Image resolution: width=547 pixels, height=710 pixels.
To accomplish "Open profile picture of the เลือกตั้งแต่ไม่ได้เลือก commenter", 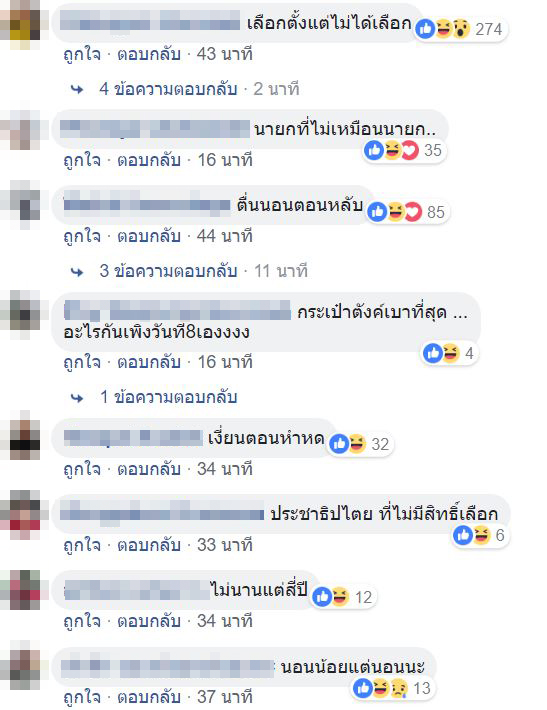I will [21, 25].
